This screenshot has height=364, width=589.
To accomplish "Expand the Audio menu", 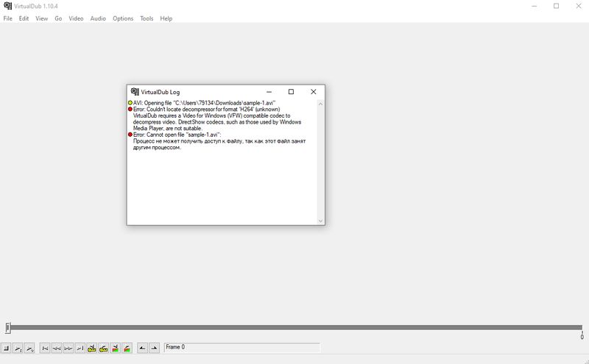I will [x=98, y=18].
